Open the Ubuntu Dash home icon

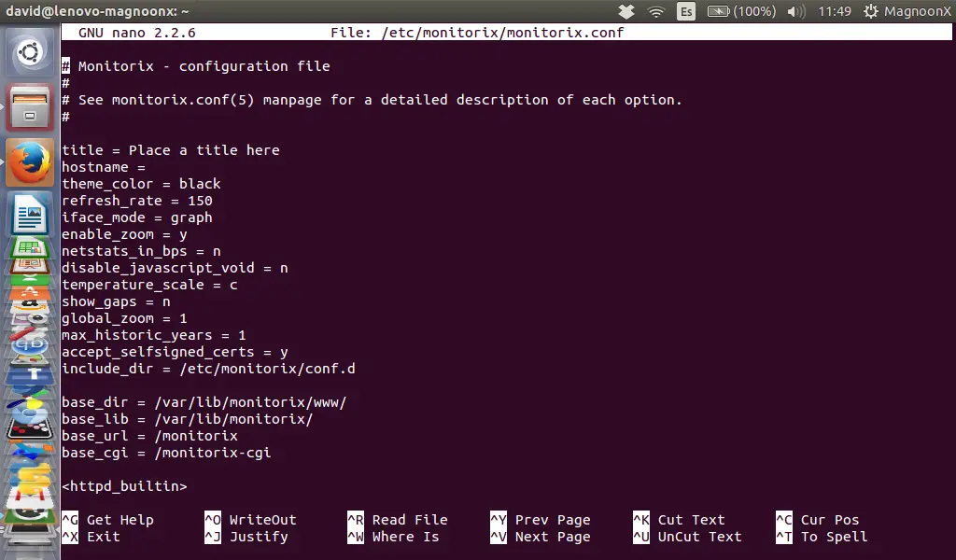click(x=29, y=53)
